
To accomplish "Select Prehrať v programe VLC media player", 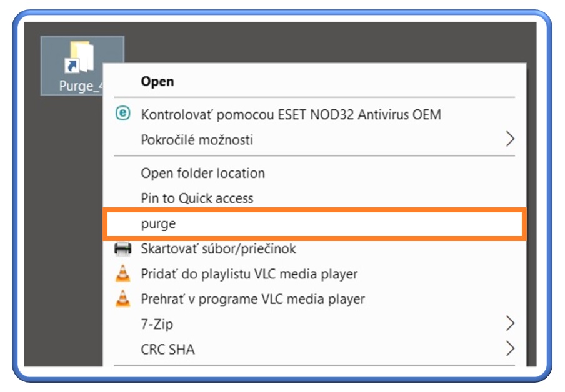I will tap(252, 299).
